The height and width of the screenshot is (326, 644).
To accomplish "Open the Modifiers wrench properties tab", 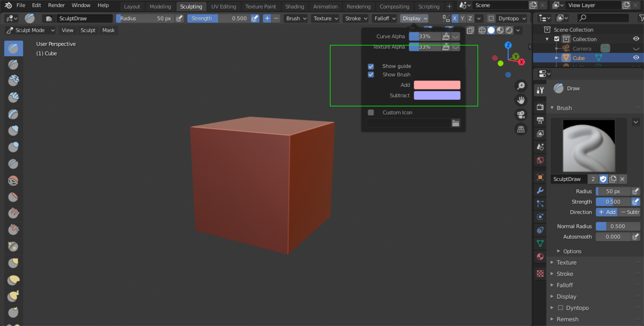I will pyautogui.click(x=540, y=191).
